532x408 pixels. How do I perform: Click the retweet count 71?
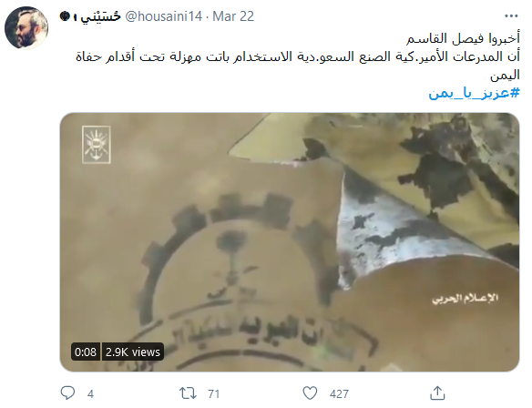point(214,393)
